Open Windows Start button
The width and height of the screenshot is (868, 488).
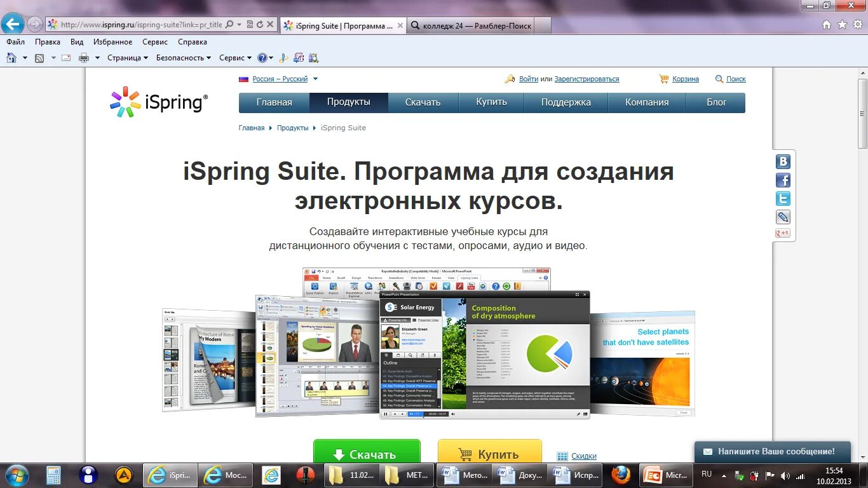(17, 475)
